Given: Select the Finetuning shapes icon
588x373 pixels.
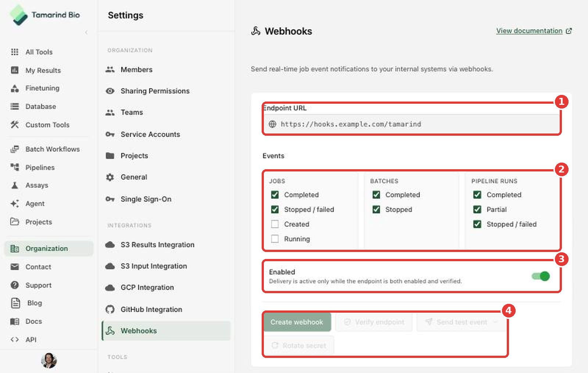Looking at the screenshot, I should pos(15,88).
